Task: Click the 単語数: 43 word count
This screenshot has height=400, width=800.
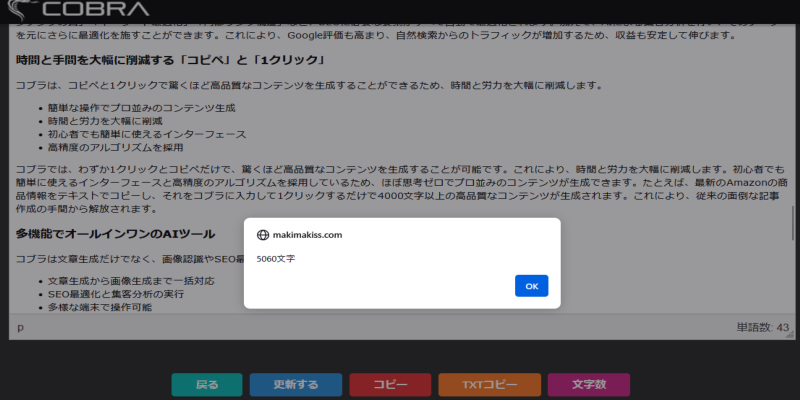Action: click(x=762, y=328)
